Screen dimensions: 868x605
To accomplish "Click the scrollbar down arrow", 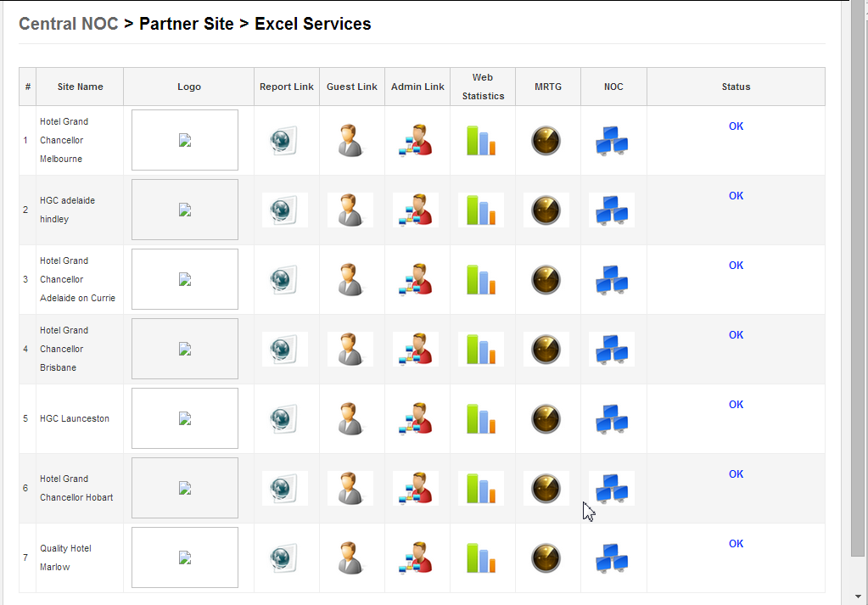I will (x=858, y=597).
